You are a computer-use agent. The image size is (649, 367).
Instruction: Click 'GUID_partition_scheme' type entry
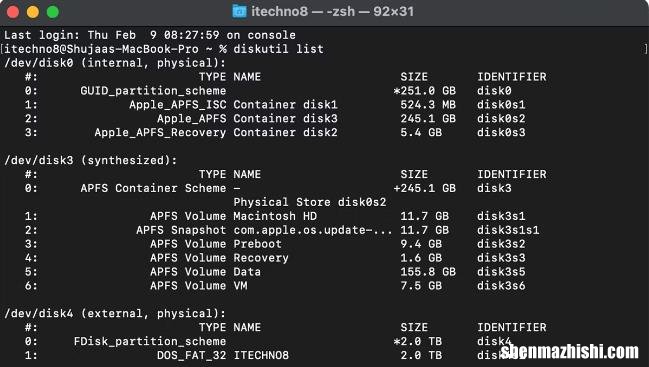coord(153,91)
